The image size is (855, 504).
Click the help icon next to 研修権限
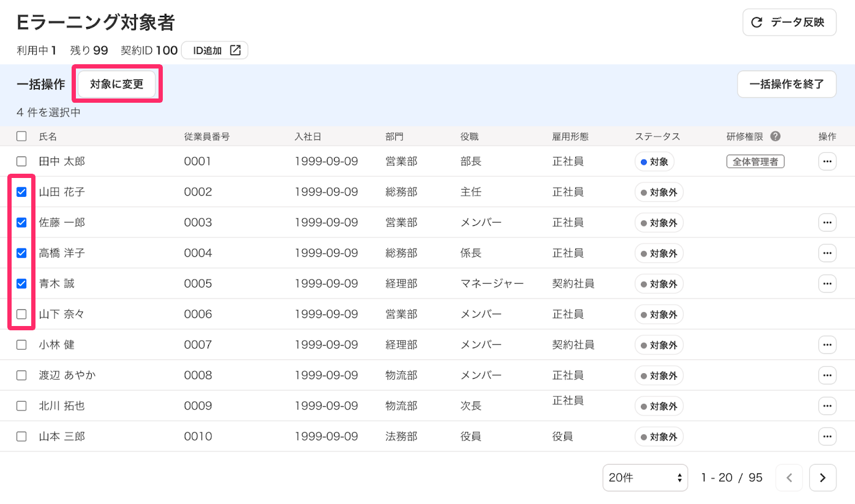[x=775, y=136]
